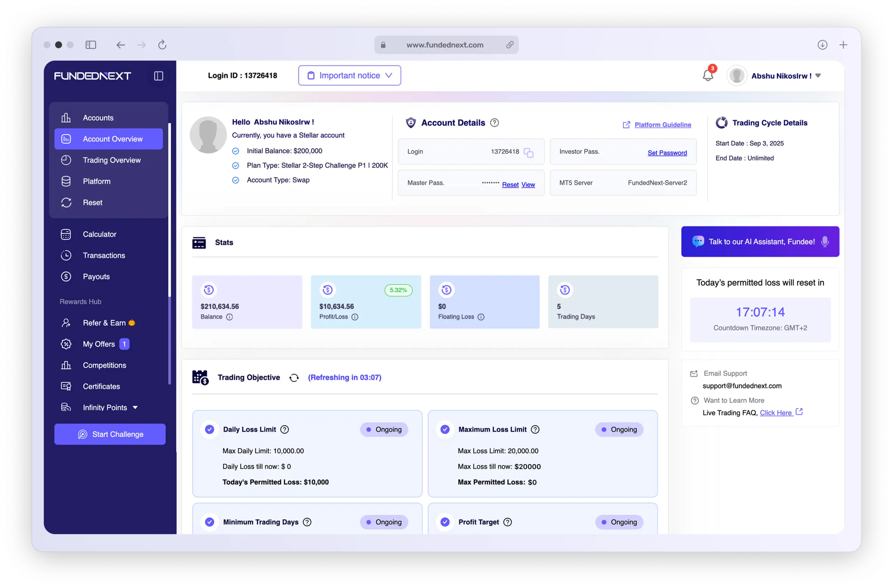Reload the page in browser toolbar

tap(162, 45)
